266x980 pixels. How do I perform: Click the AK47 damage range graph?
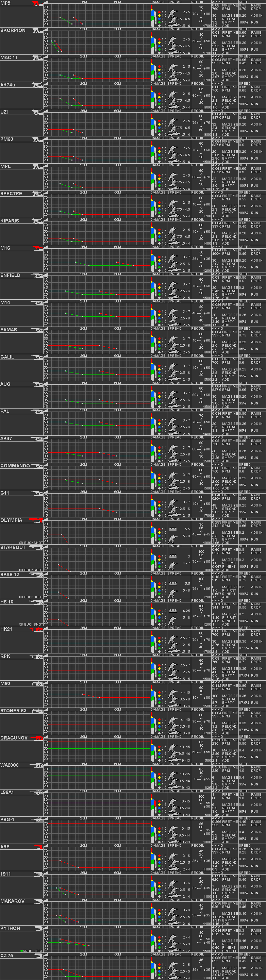[99, 451]
